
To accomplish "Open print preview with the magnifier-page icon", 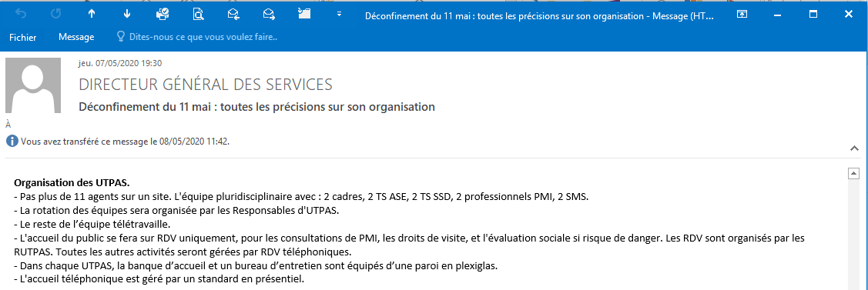I will 198,15.
